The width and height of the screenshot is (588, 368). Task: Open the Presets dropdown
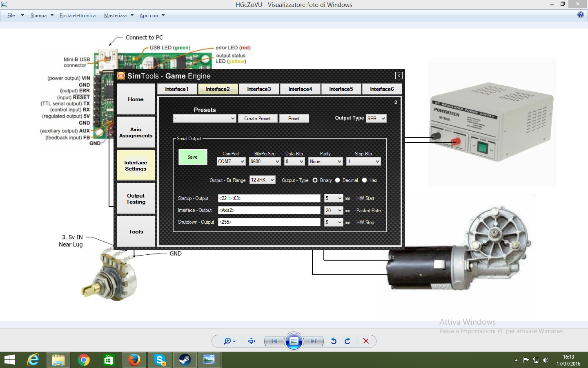205,118
